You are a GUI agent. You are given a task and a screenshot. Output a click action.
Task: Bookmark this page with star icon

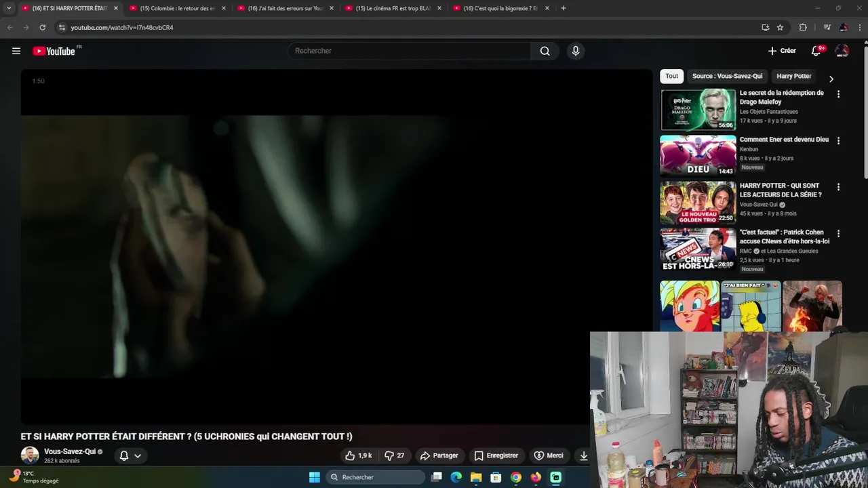(781, 27)
